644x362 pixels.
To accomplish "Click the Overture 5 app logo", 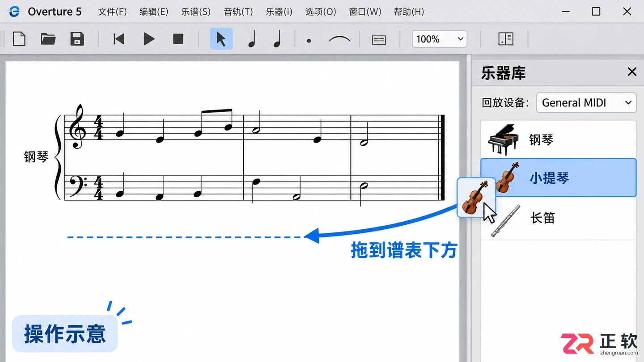I will [x=14, y=12].
